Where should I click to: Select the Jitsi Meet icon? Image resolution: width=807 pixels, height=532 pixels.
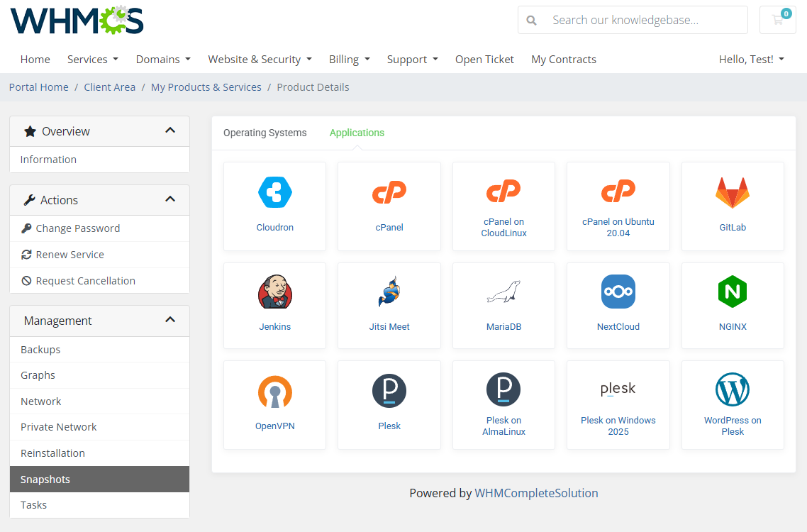389,292
